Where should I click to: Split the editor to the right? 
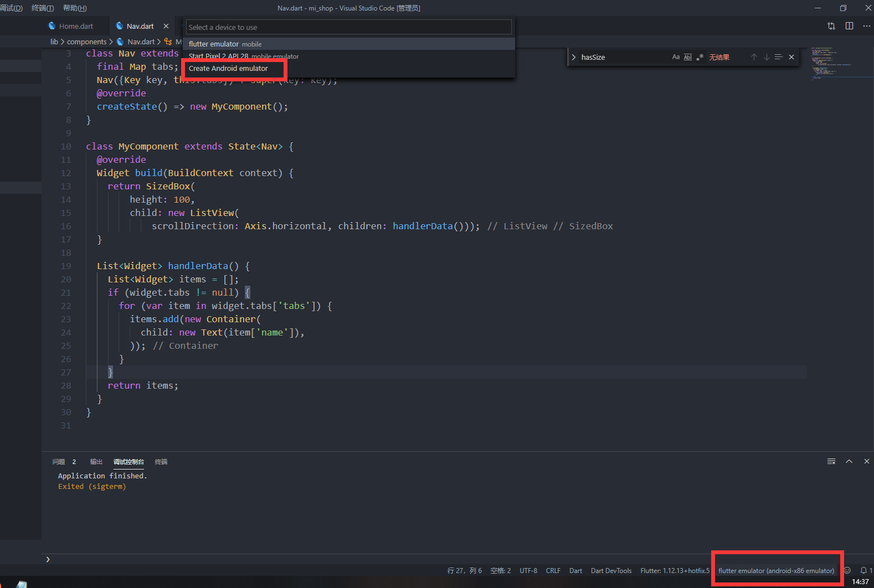850,26
